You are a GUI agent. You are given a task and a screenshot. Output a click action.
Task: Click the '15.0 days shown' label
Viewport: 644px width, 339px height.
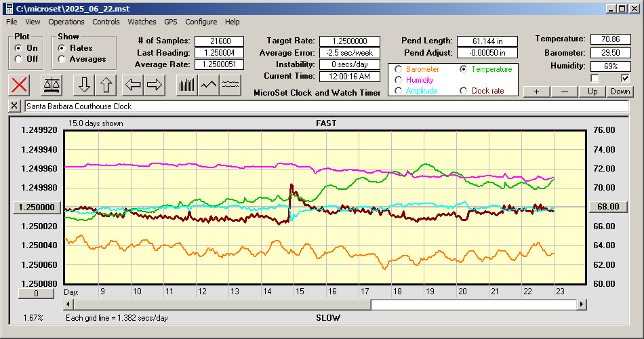(x=96, y=123)
